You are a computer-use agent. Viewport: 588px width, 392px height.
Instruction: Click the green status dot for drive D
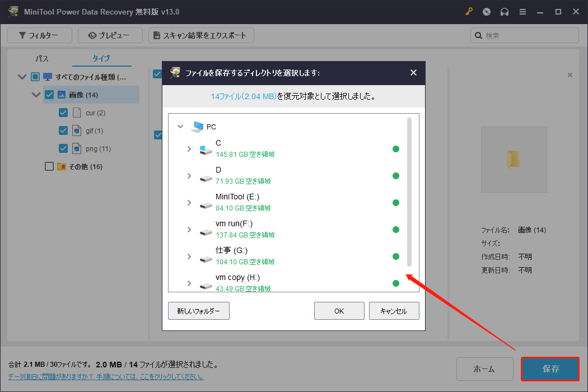pos(395,176)
